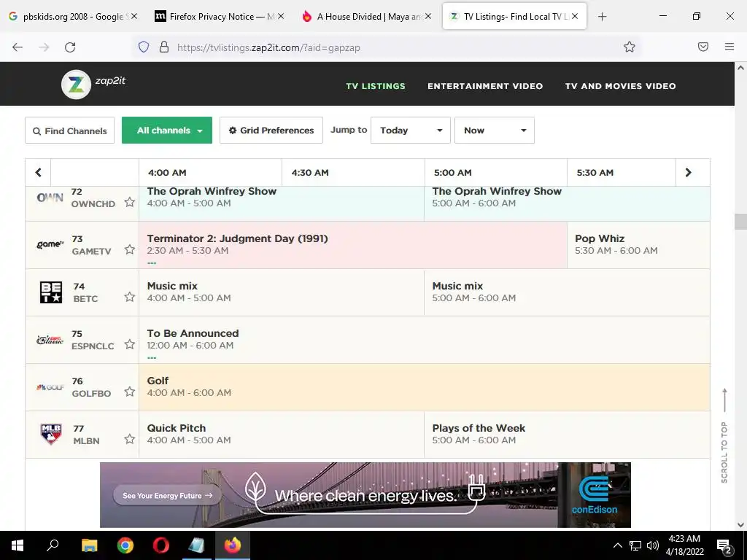
Task: Open the Today date dropdown
Action: click(411, 130)
